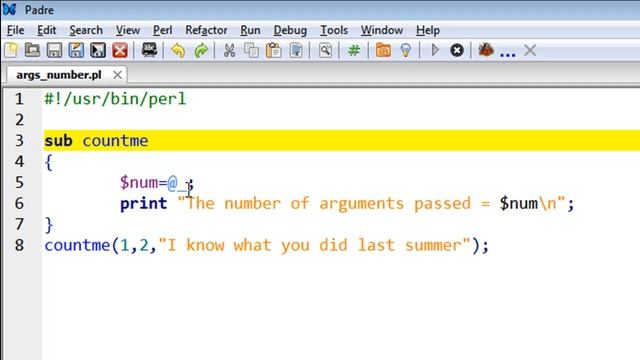Toggle comment with the green hash icon

coord(354,51)
